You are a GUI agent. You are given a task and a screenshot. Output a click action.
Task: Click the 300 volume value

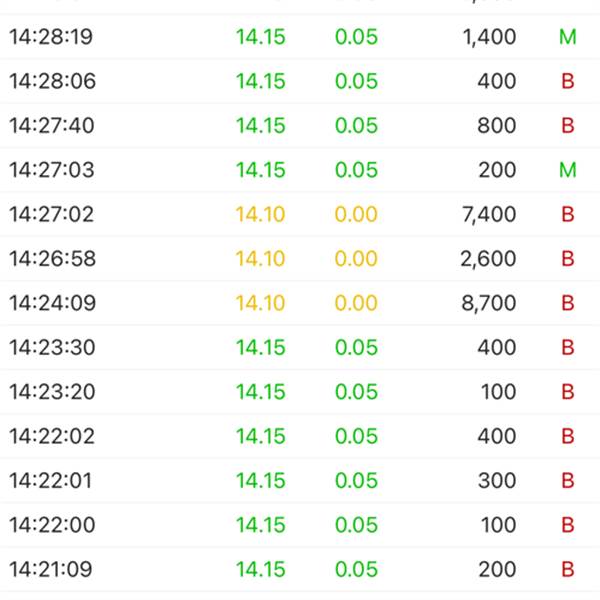(x=497, y=481)
